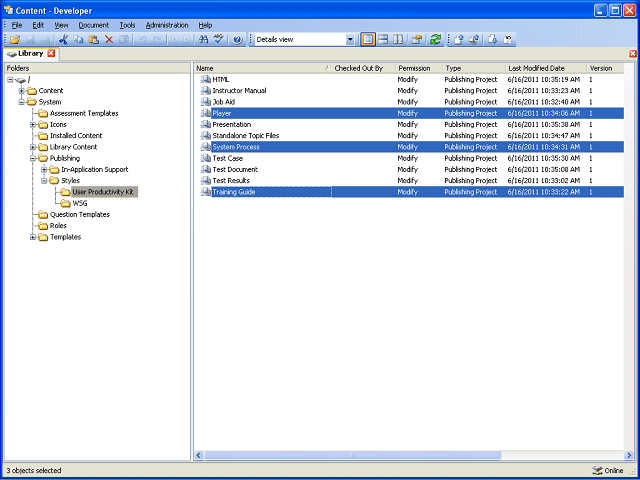This screenshot has height=480, width=640.
Task: Open the Details view dropdown
Action: 350,40
